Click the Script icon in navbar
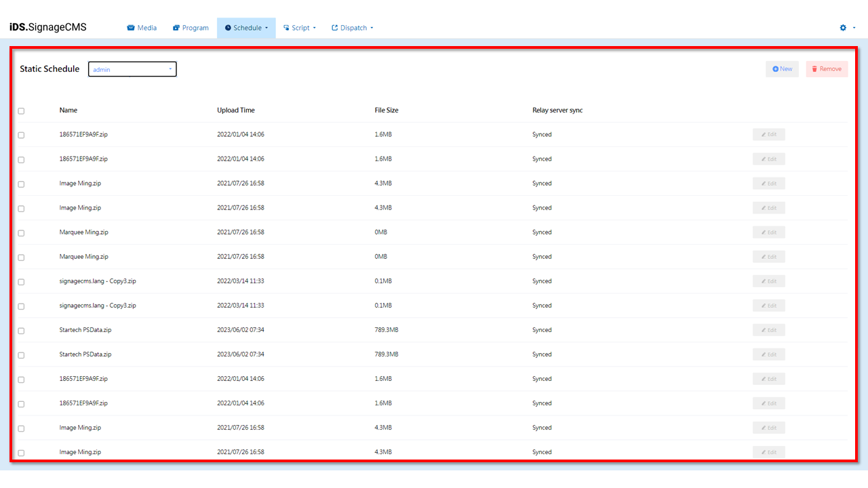This screenshot has height=488, width=868. (x=286, y=28)
